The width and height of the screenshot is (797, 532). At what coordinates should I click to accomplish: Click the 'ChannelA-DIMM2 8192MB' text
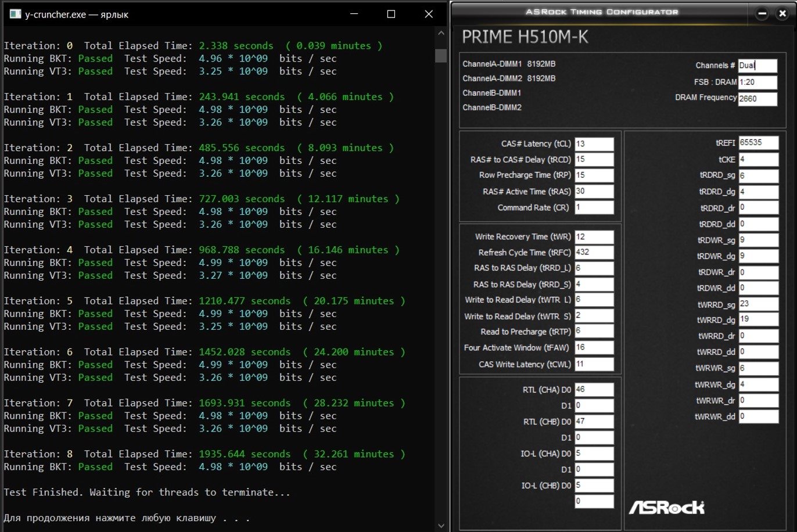point(509,78)
